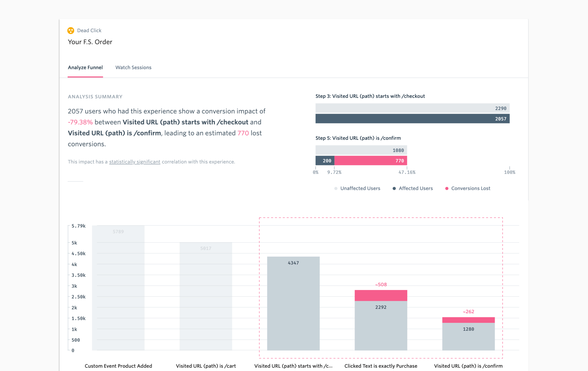588x371 pixels.
Task: Switch to the Watch Sessions tab
Action: pos(133,67)
